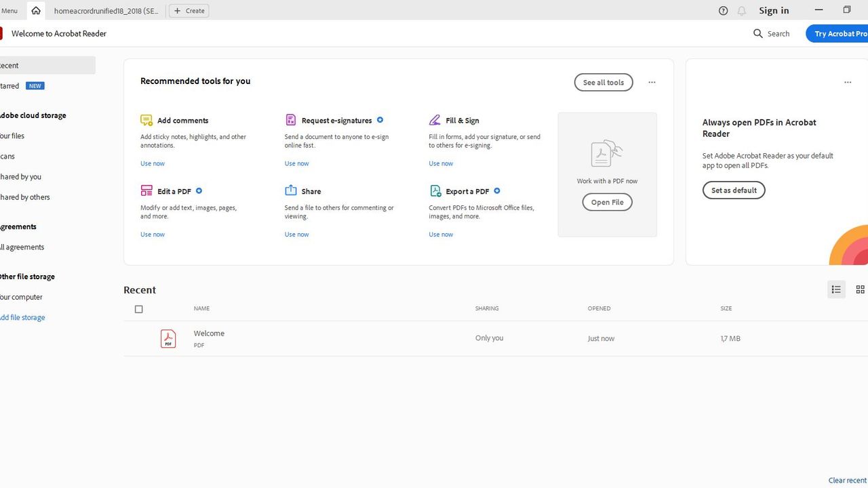
Task: Click the SHARING column header
Action: click(487, 308)
